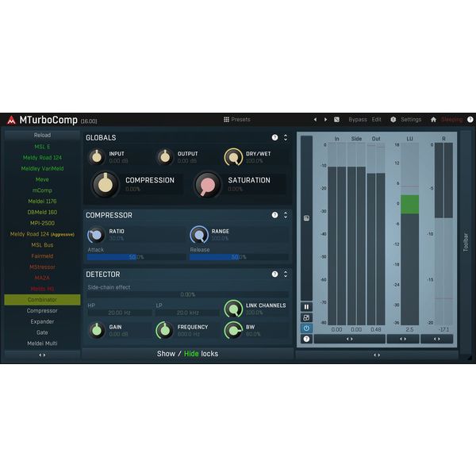Collapse the Globals section arrows
This screenshot has height=476, width=476.
coord(286,137)
